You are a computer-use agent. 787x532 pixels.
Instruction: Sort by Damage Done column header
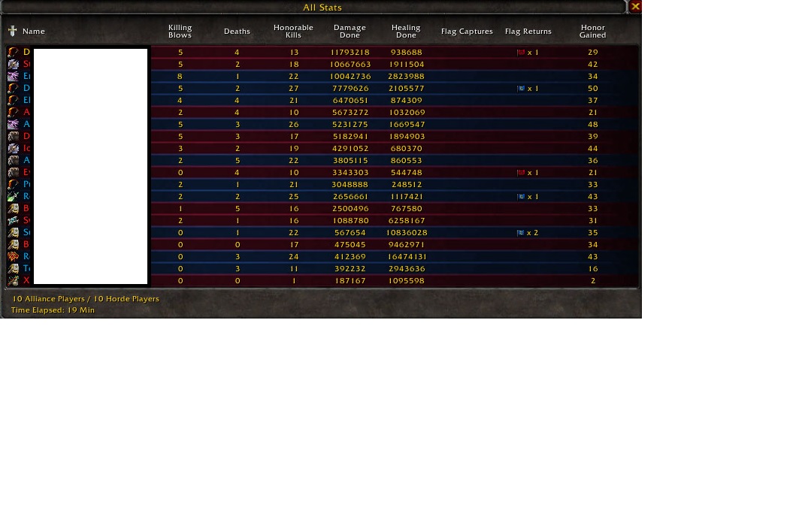350,32
